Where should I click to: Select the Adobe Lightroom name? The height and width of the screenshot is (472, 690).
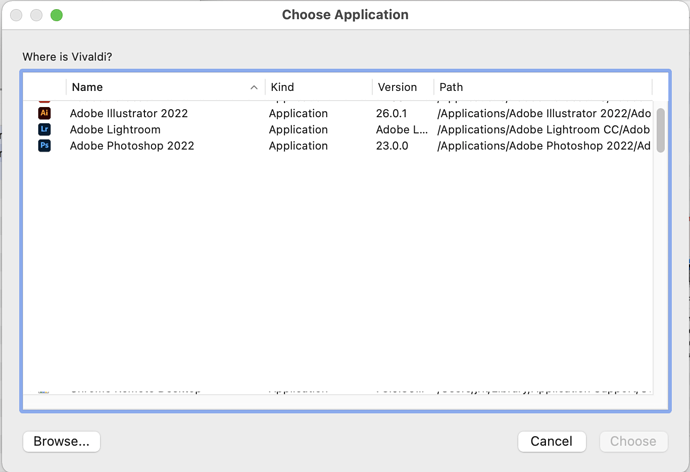click(x=115, y=129)
